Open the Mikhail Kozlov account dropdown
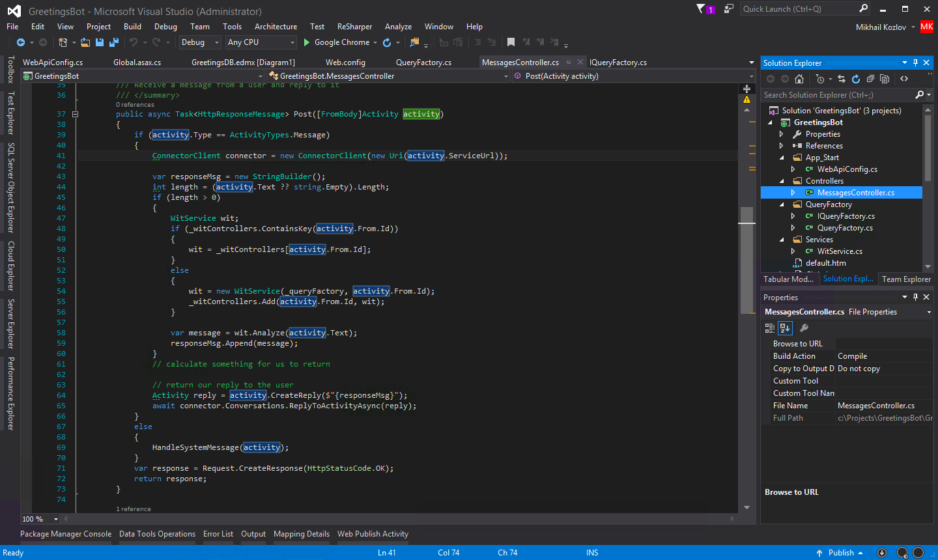Screen dimensions: 938x560 tap(885, 27)
